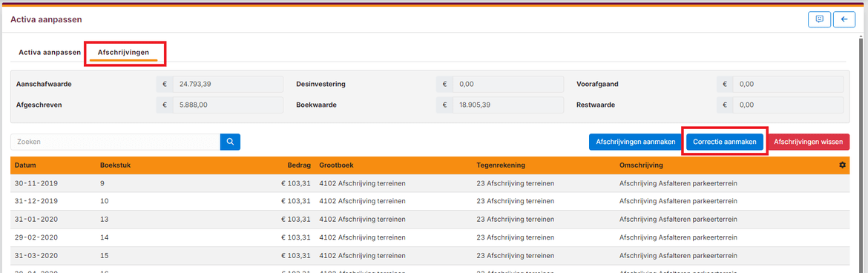Click boekstuk number 15
868x273 pixels.
click(104, 256)
